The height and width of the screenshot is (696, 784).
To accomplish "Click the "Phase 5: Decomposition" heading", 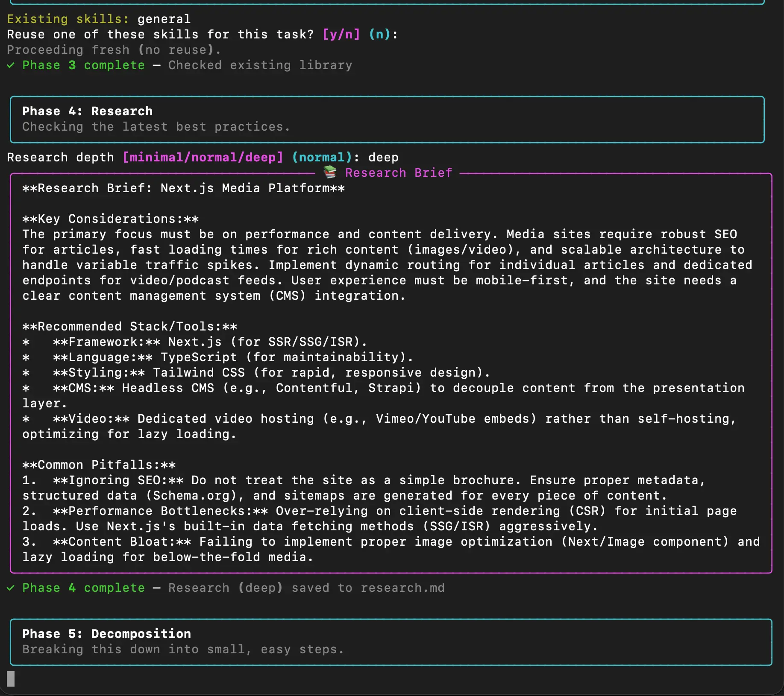I will coord(107,634).
